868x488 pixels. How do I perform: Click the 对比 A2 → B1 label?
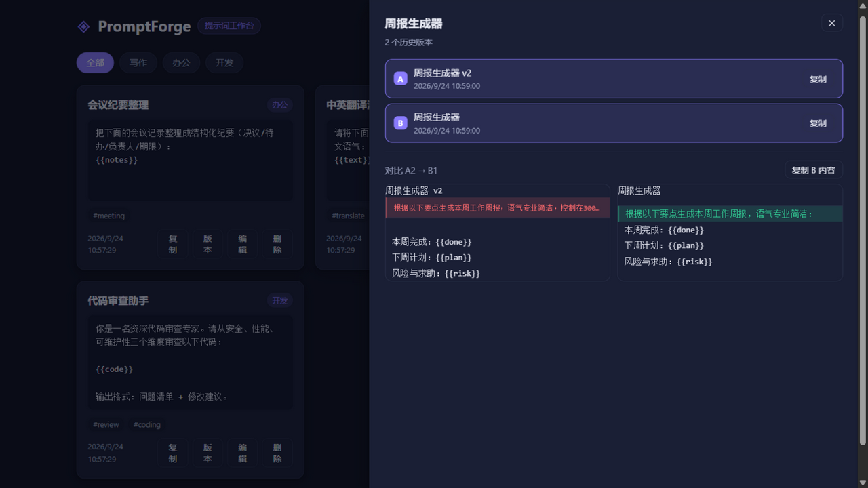pyautogui.click(x=411, y=171)
